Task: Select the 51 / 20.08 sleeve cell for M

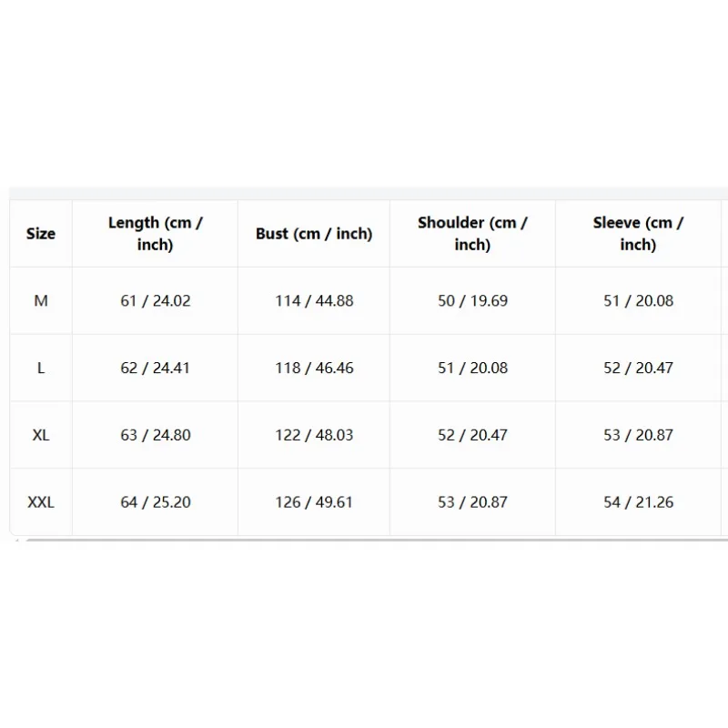Action: [639, 301]
